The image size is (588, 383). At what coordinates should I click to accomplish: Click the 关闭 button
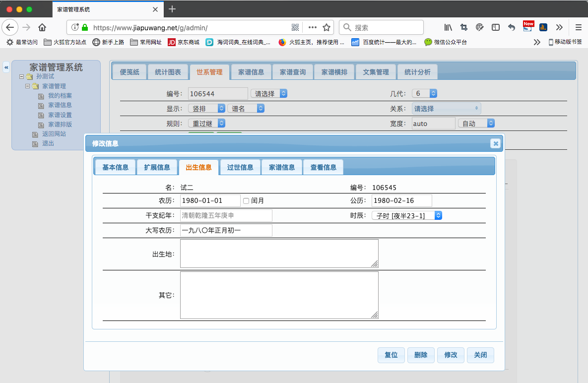(480, 355)
